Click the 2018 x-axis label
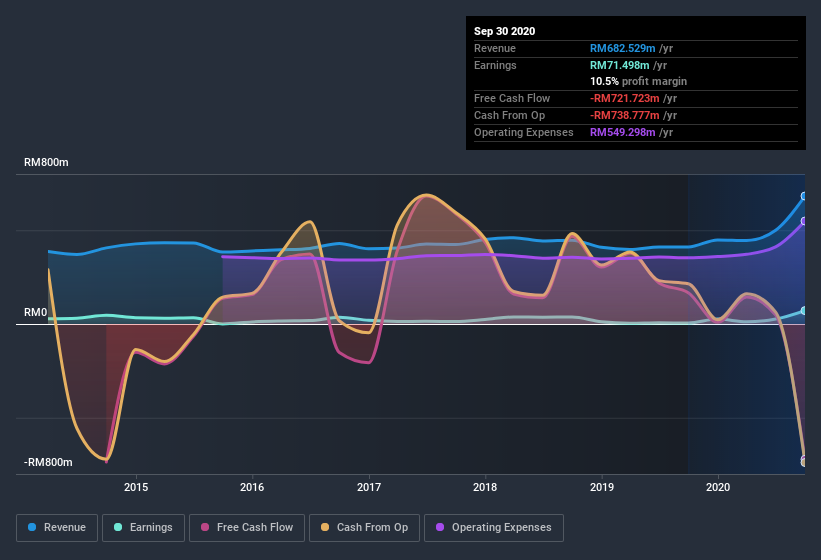 485,487
